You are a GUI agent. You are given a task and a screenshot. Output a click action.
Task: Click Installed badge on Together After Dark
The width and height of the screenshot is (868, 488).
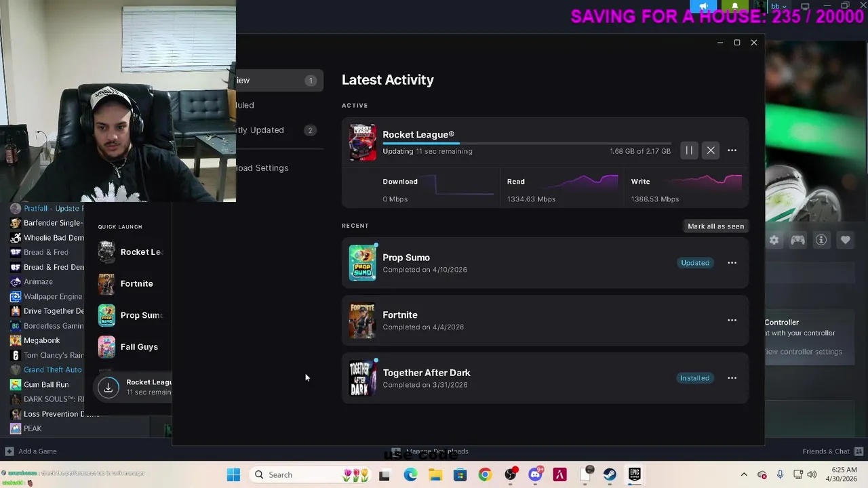(x=694, y=378)
